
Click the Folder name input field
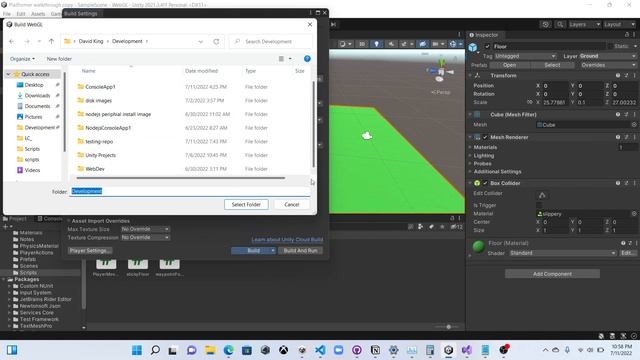(190, 191)
